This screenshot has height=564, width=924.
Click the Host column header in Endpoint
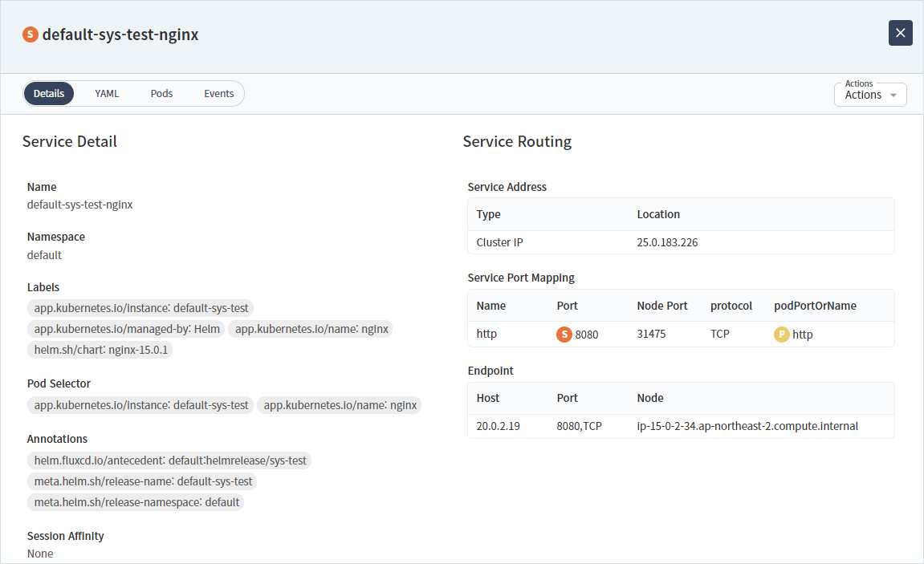pyautogui.click(x=487, y=398)
